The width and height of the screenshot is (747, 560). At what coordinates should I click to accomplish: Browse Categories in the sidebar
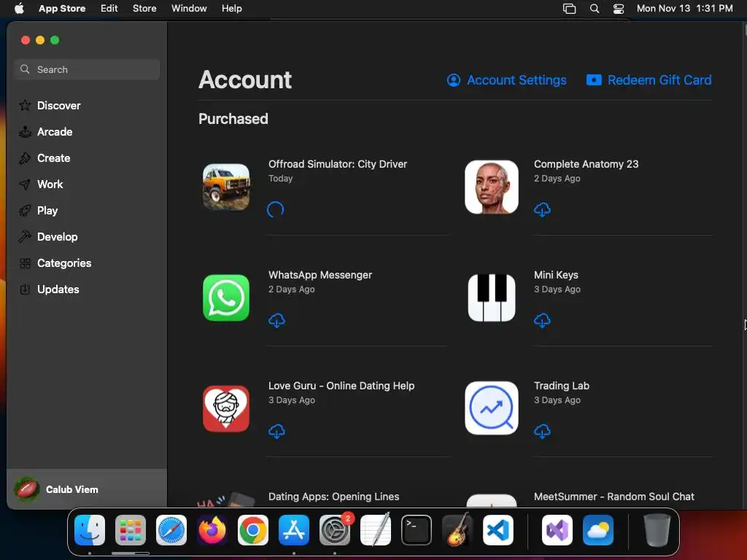point(55,262)
